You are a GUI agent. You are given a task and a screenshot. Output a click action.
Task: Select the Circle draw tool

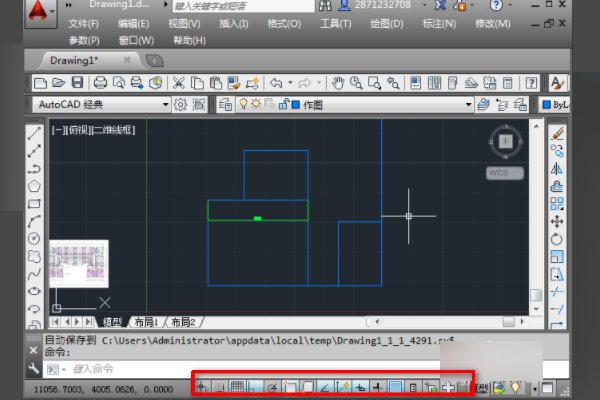pos(34,239)
